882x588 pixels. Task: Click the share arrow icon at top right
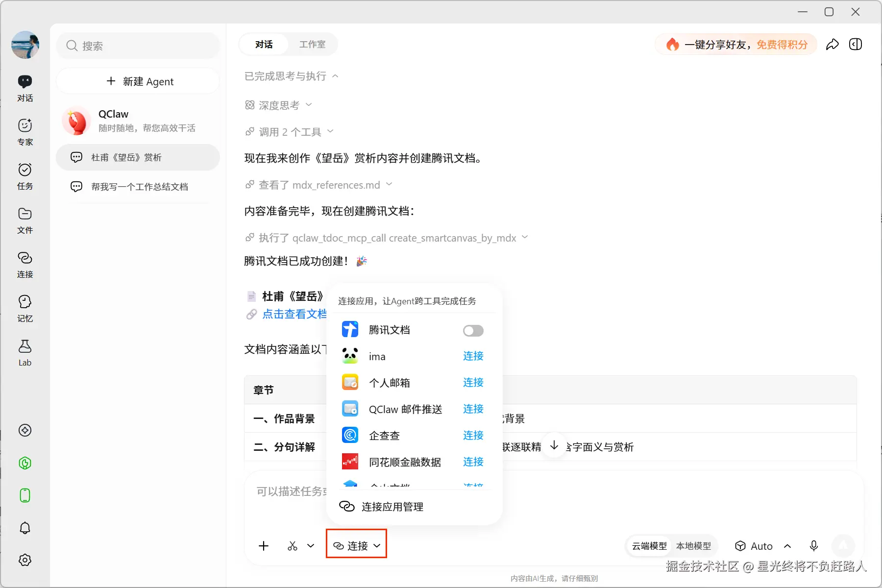832,45
